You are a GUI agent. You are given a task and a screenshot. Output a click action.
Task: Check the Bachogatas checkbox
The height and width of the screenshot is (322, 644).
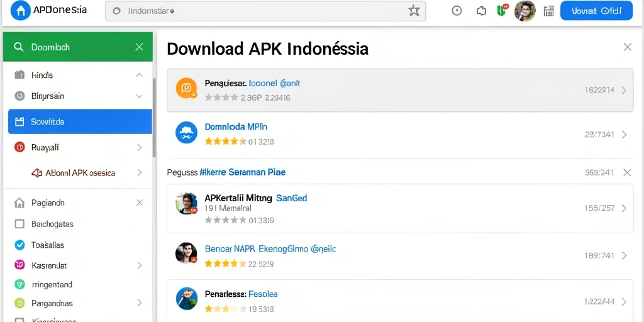click(x=19, y=224)
